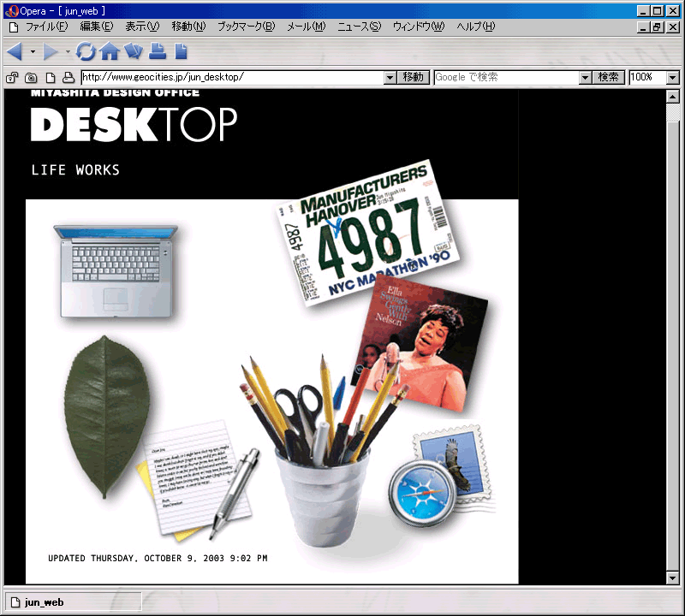Toggle print preview with the small printer icon
Screen dimensions: 685x616
click(x=68, y=78)
